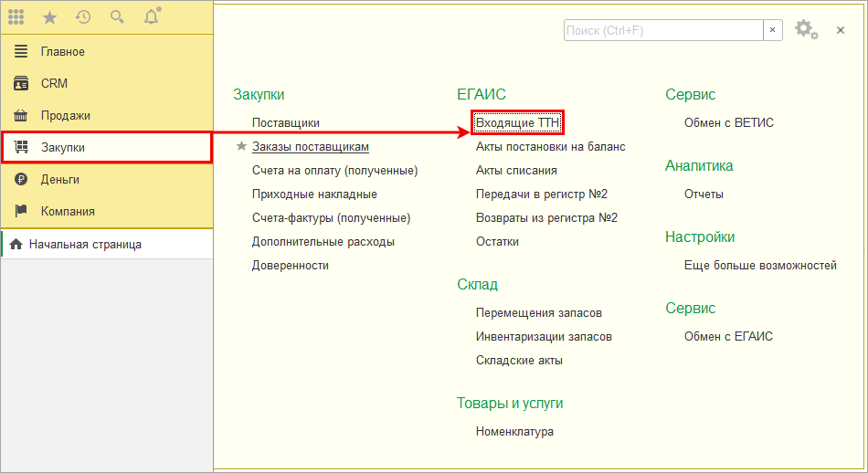868x473 pixels.
Task: Click the ЕГАИС group heading
Action: pos(481,95)
